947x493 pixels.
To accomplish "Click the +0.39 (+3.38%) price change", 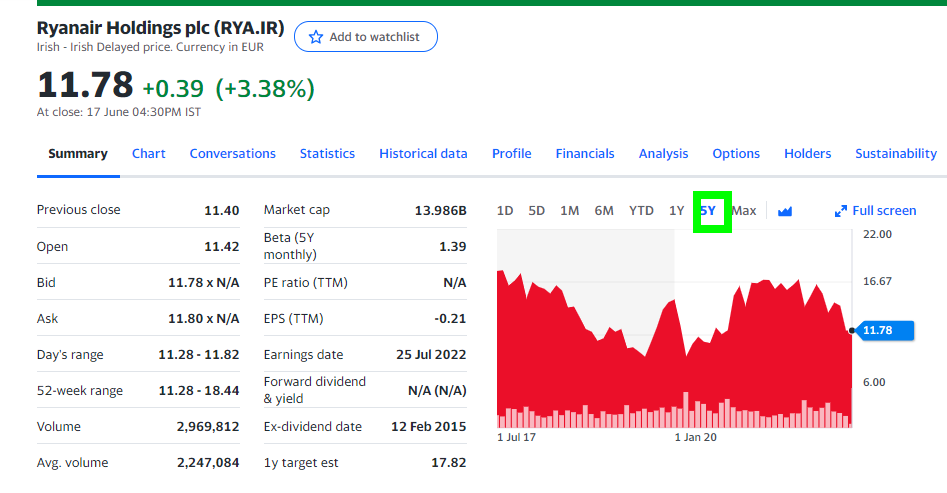I will [x=228, y=89].
